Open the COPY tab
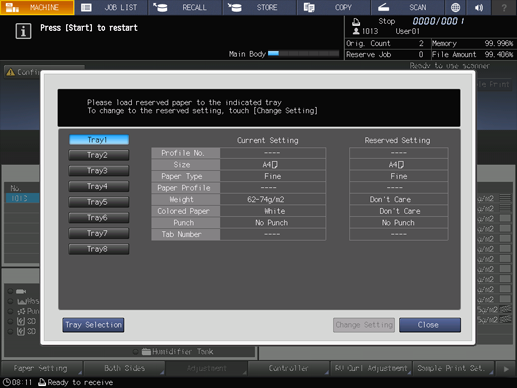The height and width of the screenshot is (388, 517). [334, 7]
